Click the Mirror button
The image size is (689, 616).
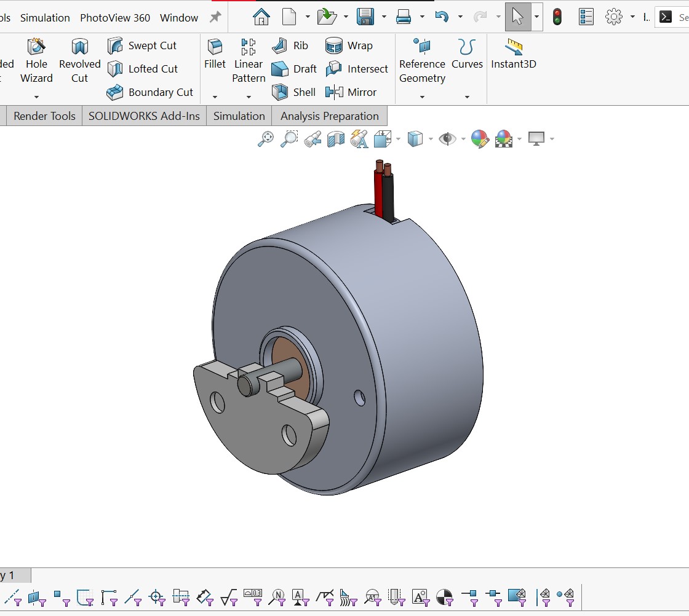(x=351, y=92)
